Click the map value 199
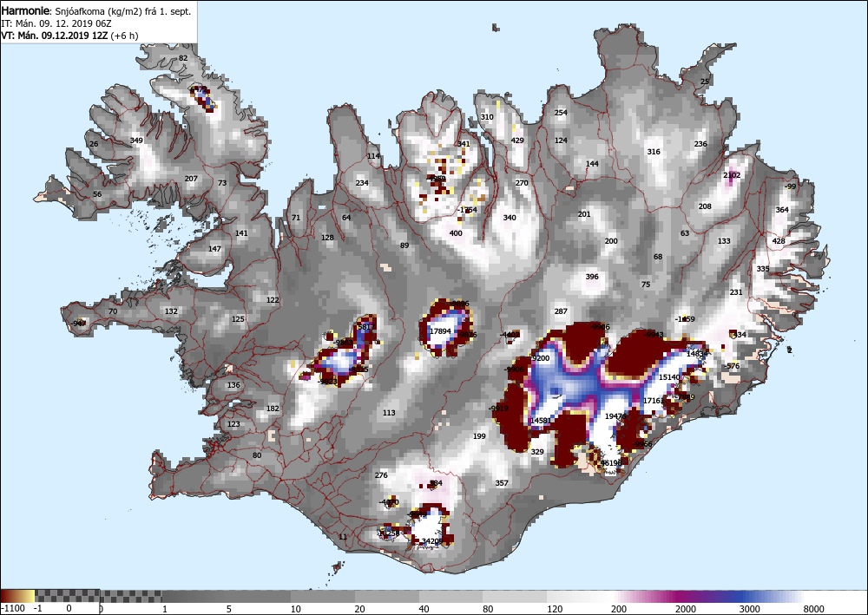Screen dimensions: 868x615 click(479, 436)
